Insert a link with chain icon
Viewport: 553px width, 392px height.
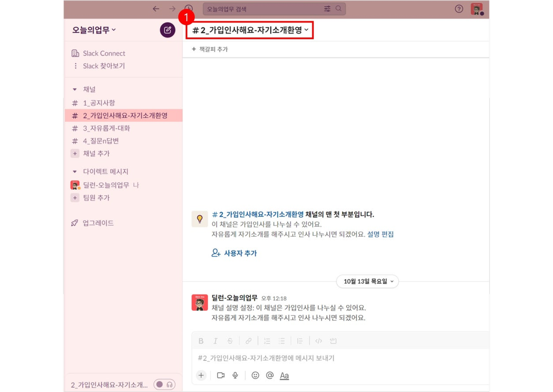click(x=248, y=341)
